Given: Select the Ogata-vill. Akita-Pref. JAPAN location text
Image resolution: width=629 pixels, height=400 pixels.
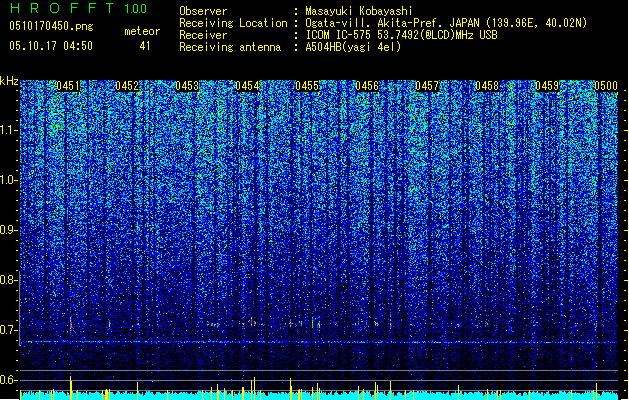Looking at the screenshot, I should point(446,23).
